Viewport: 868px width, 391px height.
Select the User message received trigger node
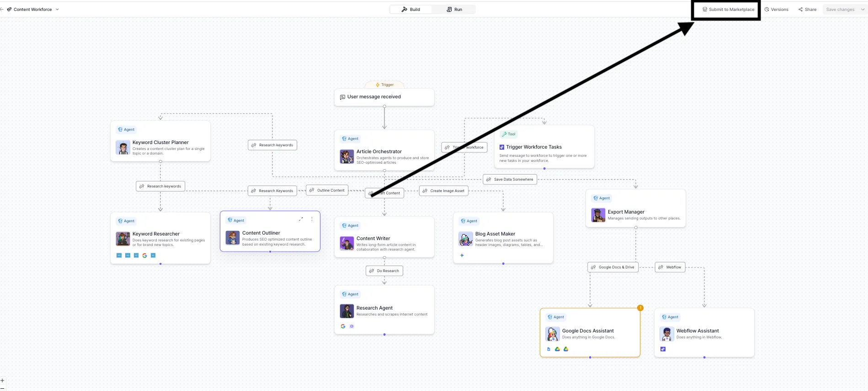coord(384,97)
